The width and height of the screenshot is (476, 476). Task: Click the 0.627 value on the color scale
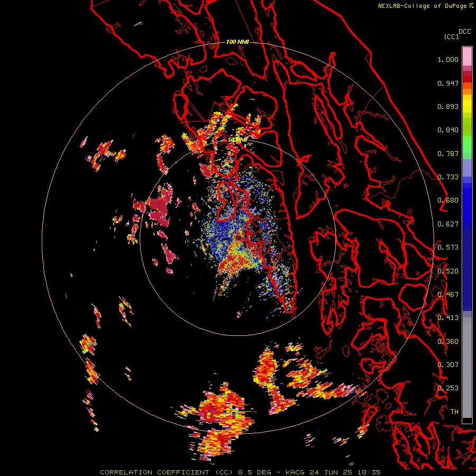pyautogui.click(x=448, y=224)
